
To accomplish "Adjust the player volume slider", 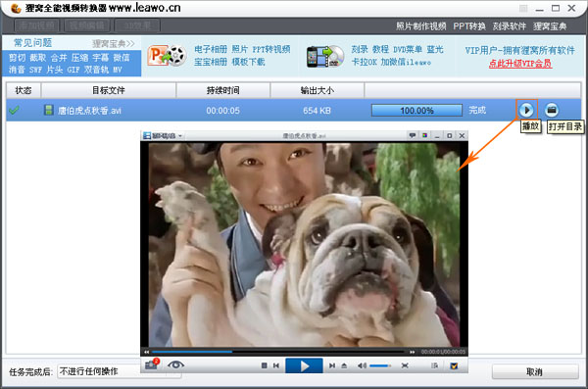I will 380,365.
